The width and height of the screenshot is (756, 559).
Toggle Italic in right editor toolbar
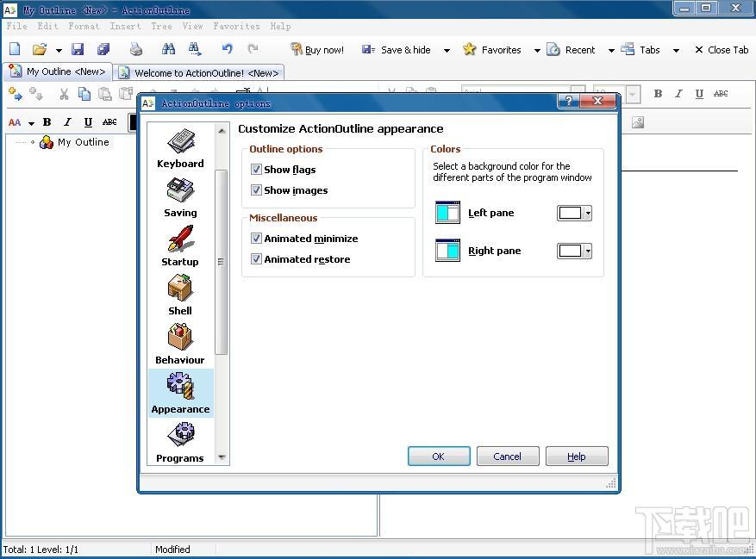coord(678,94)
